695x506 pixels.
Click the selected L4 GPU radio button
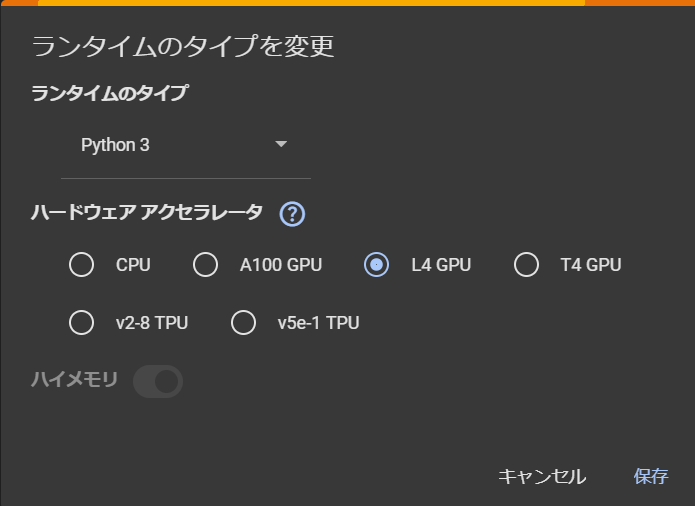click(376, 265)
